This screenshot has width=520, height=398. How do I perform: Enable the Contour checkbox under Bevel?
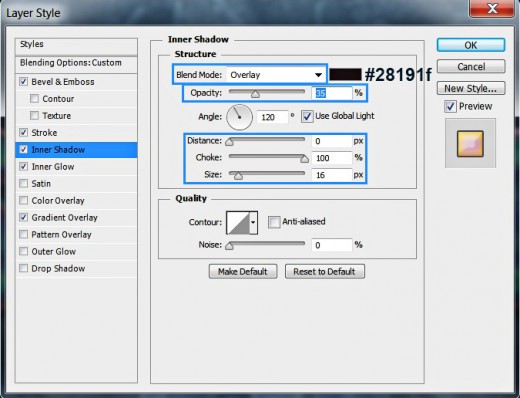34,99
